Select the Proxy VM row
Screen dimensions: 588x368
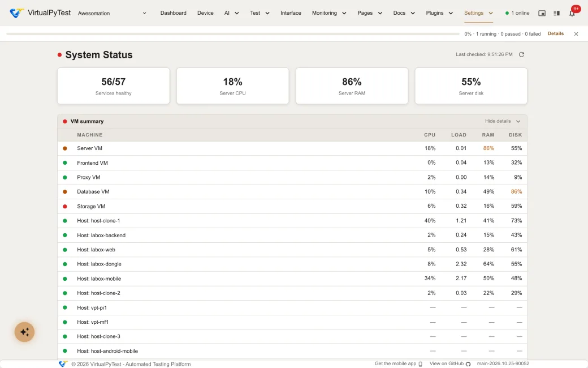point(292,177)
